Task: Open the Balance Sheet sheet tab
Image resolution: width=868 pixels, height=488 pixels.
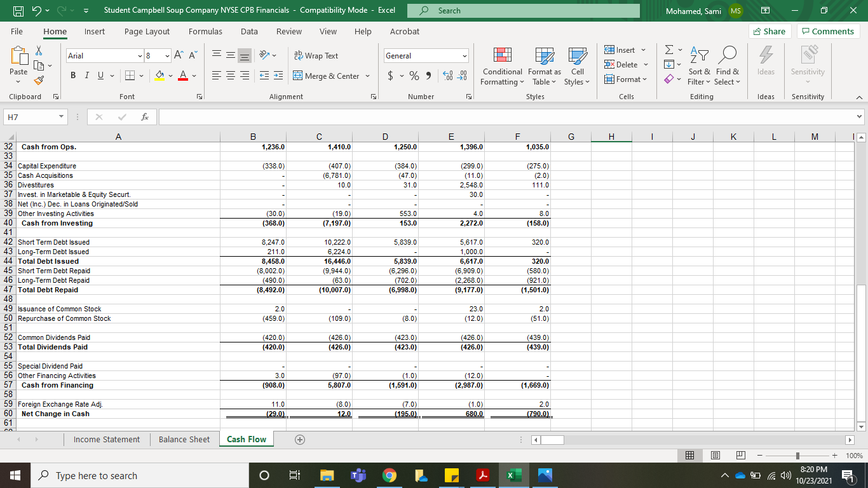Action: (184, 439)
